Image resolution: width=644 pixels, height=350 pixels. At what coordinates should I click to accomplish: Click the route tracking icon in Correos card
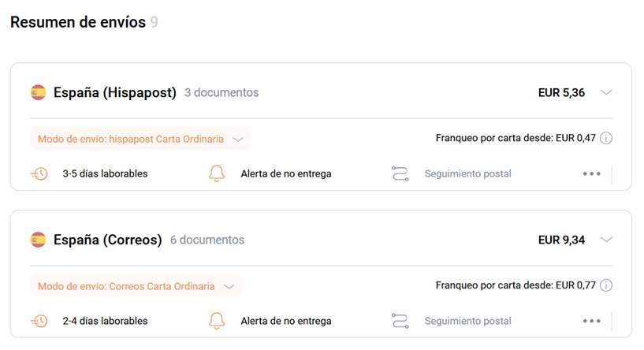pos(400,321)
